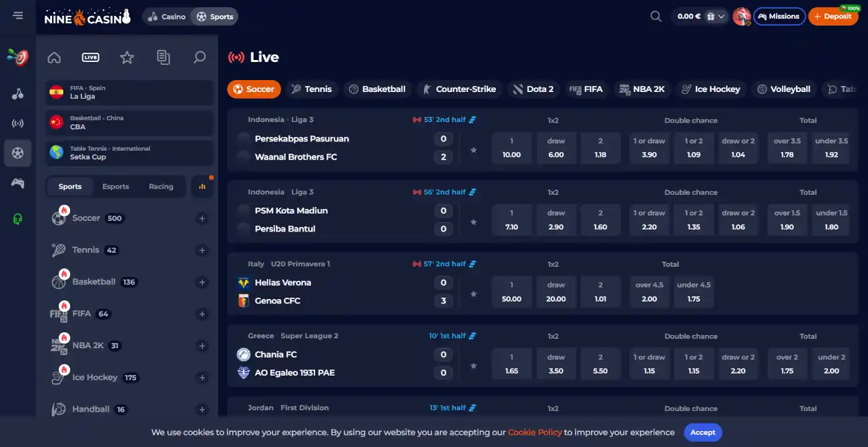Expand Soccer sport with plus icon
The image size is (868, 447).
(x=202, y=219)
